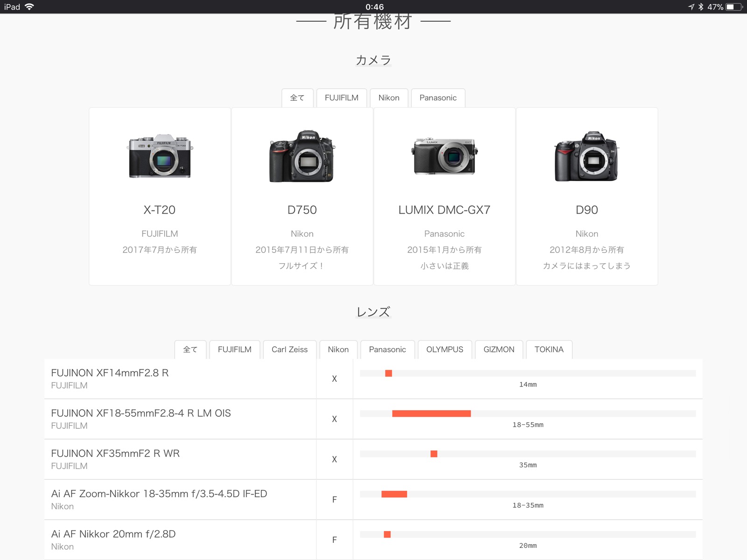Tap the battery indicator icon
The height and width of the screenshot is (560, 747).
click(733, 7)
